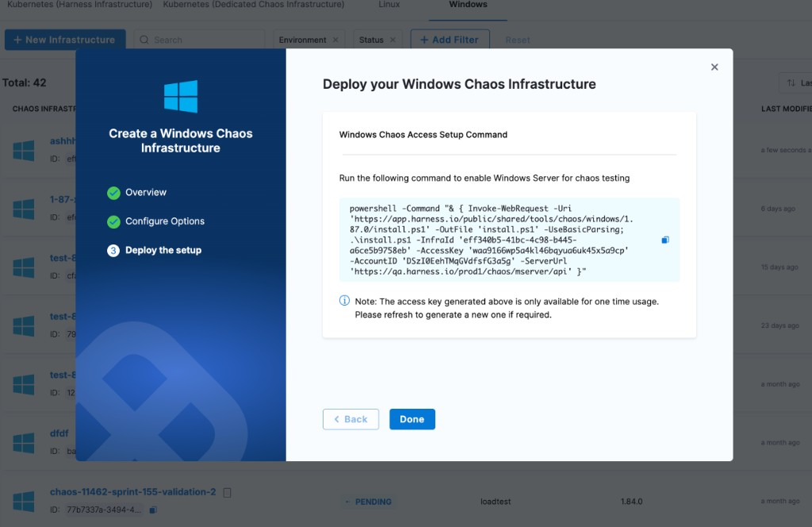Viewport: 812px width, 527px height.
Task: Select the Deploy the setup step
Action: [x=163, y=250]
